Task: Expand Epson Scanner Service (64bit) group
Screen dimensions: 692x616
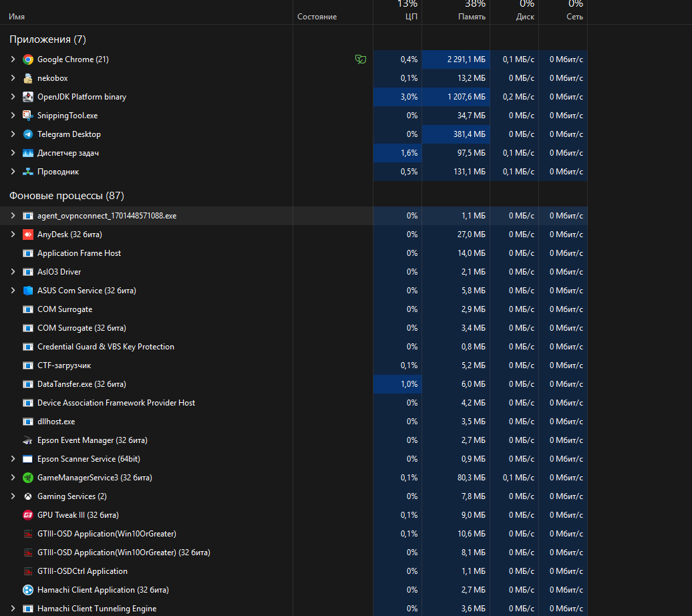Action: (x=13, y=459)
